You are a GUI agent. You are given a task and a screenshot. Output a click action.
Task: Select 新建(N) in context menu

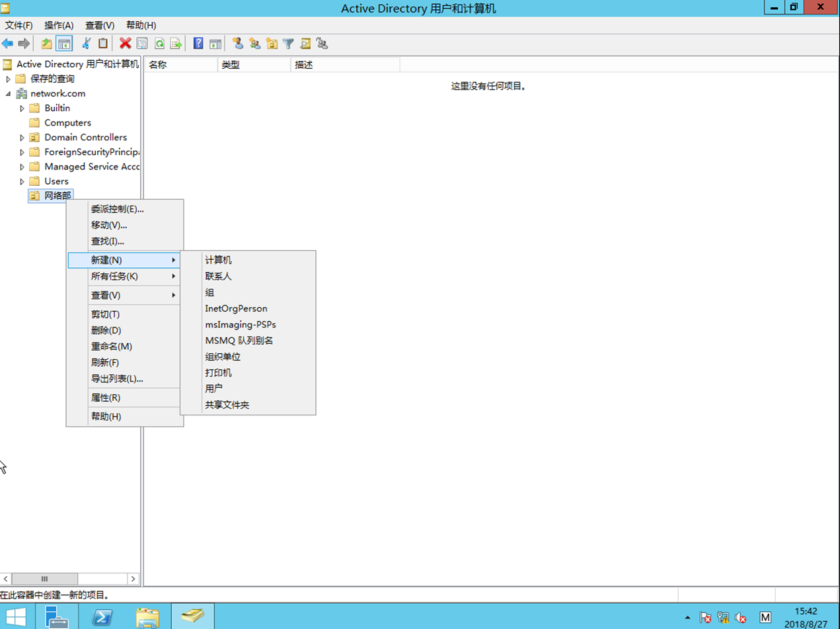coord(124,260)
